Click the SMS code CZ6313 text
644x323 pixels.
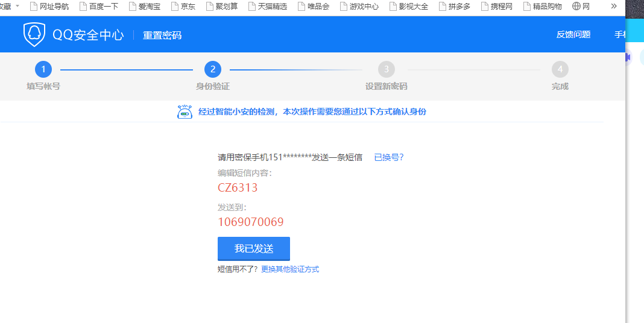pos(238,187)
